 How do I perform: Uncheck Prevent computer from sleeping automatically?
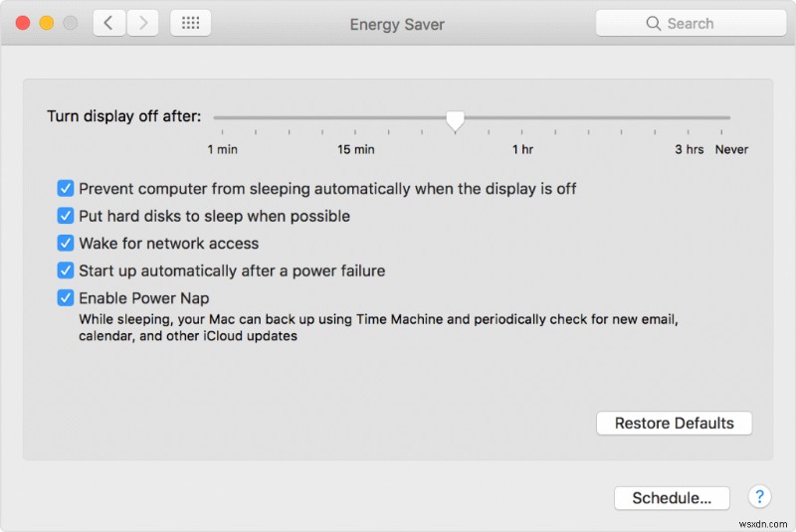tap(65, 189)
